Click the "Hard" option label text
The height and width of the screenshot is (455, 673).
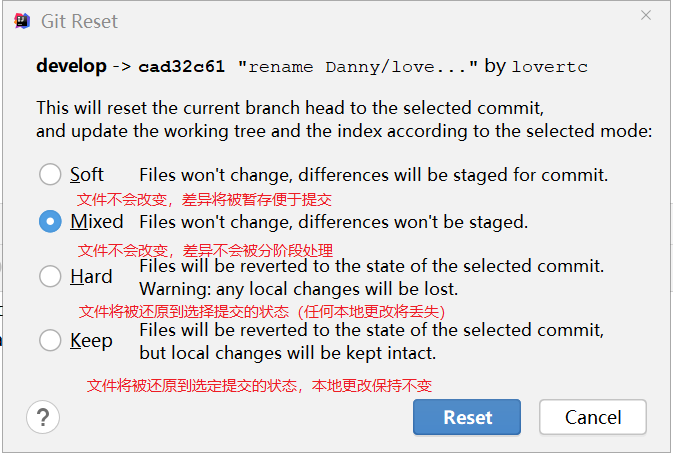pyautogui.click(x=91, y=276)
